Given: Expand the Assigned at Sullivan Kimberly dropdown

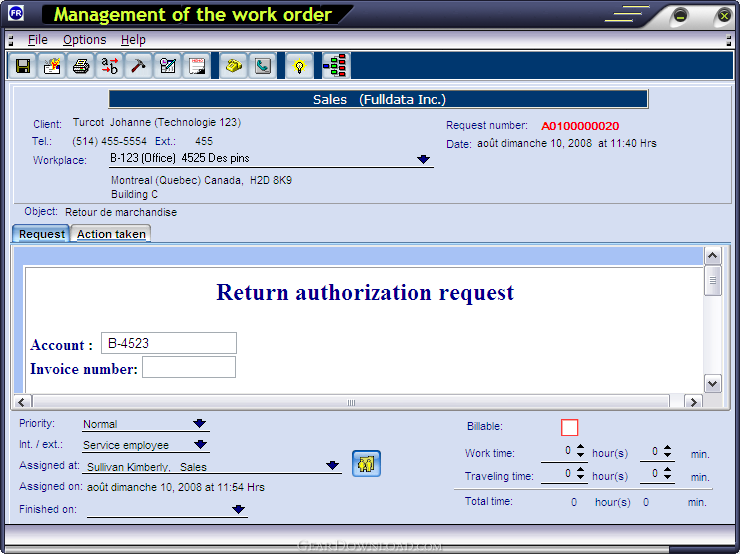Looking at the screenshot, I should (332, 465).
